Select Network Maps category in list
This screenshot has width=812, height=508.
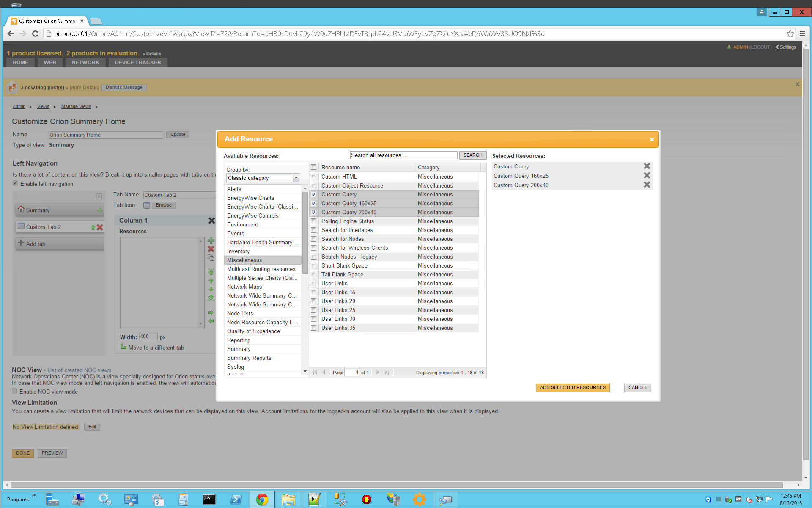tap(244, 287)
